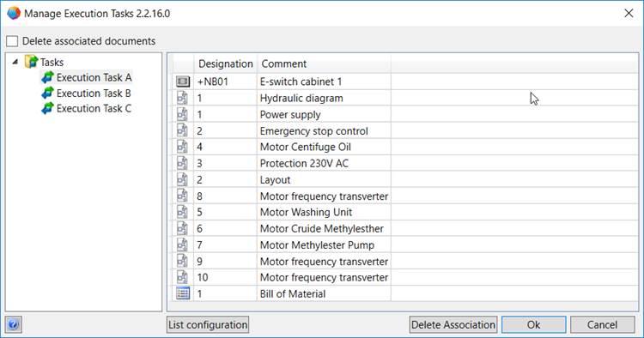Click the Emergency stop control document icon
This screenshot has width=644, height=338.
click(182, 131)
